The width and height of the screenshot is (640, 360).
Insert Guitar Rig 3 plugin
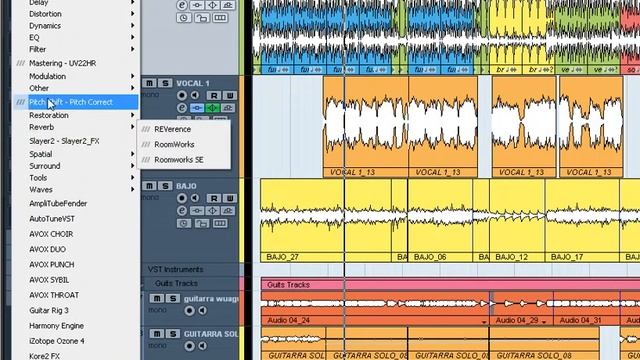click(76, 311)
